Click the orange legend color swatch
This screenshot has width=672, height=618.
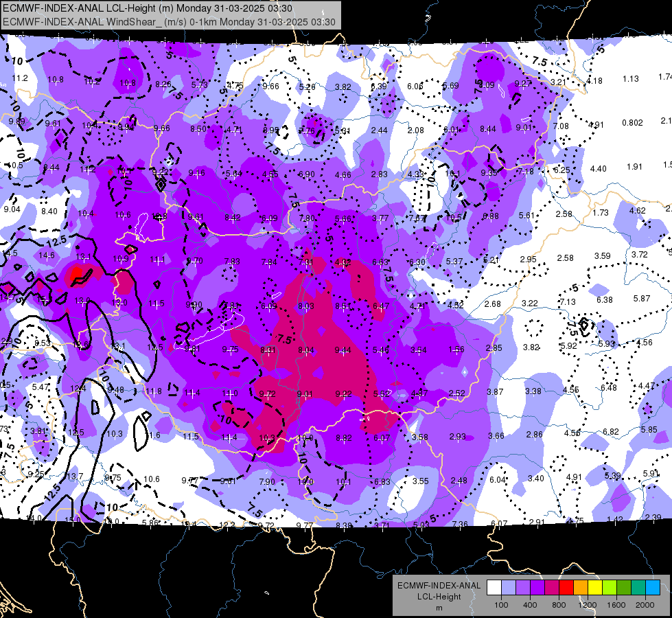point(580,588)
